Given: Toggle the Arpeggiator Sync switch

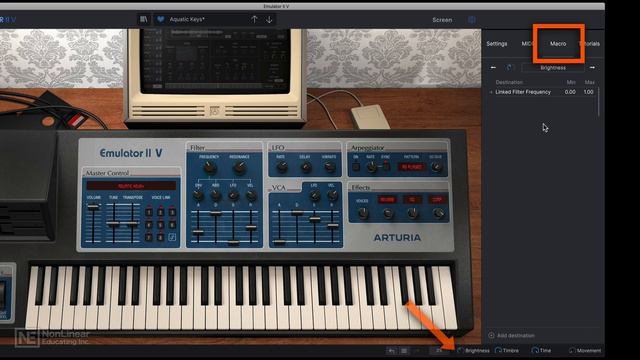Looking at the screenshot, I should 385,166.
